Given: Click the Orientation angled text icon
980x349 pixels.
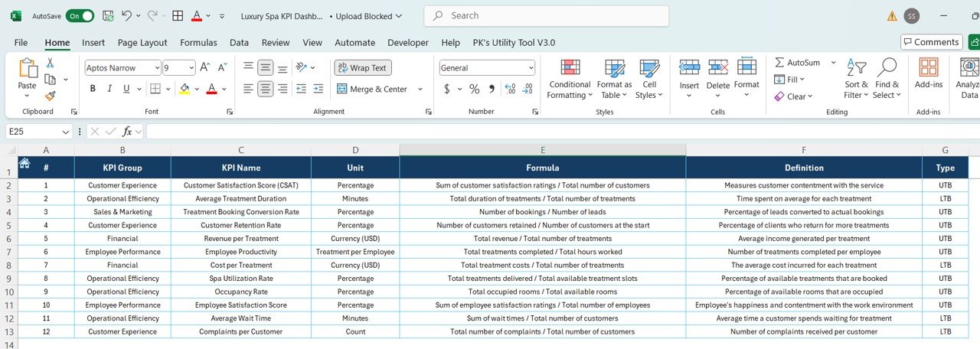Looking at the screenshot, I should [302, 67].
